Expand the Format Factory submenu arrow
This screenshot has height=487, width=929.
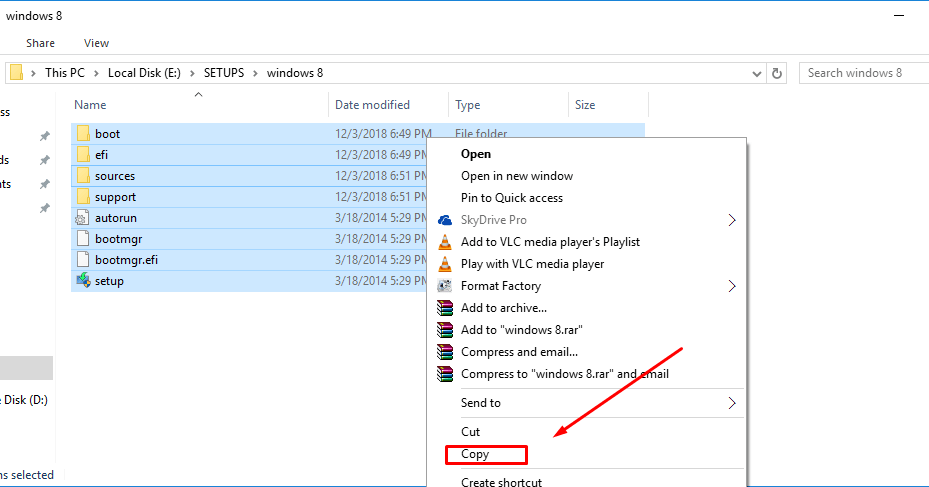tap(732, 286)
